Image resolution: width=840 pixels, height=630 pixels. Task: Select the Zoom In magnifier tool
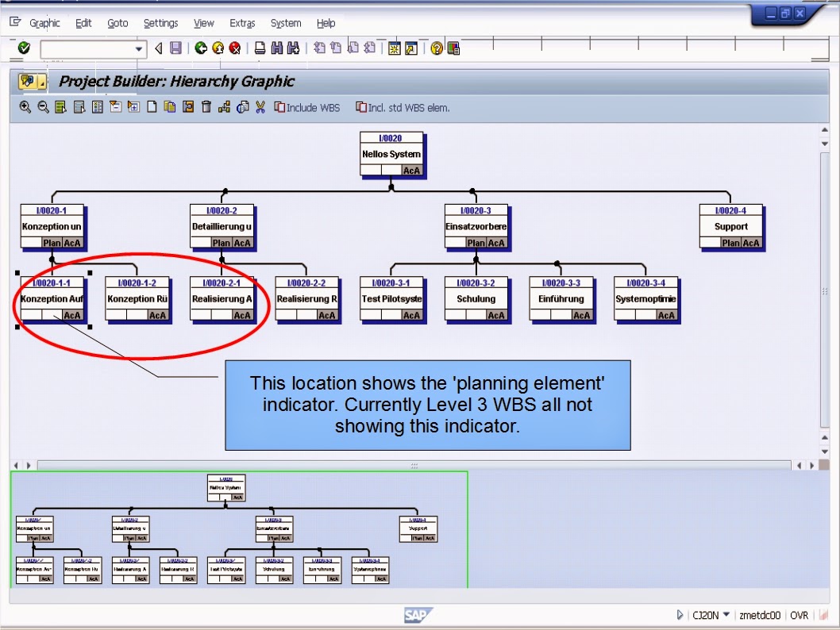24,106
